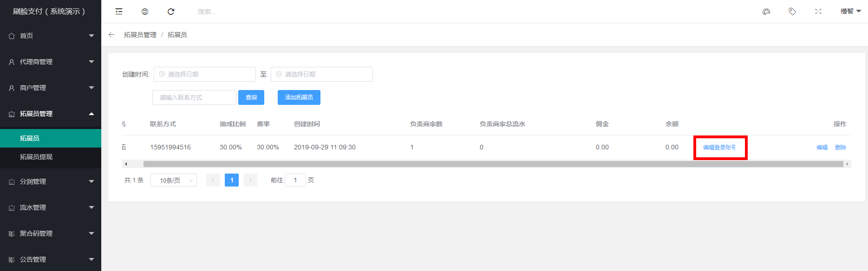Viewport: 868px width, 271px height.
Task: Click the person icon beside 商户管理
Action: [12, 88]
